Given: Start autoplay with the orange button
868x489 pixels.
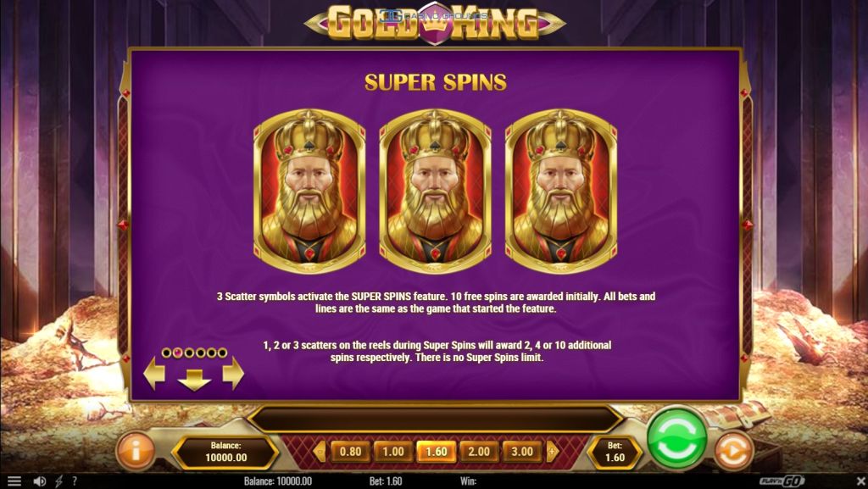Looking at the screenshot, I should coord(733,452).
